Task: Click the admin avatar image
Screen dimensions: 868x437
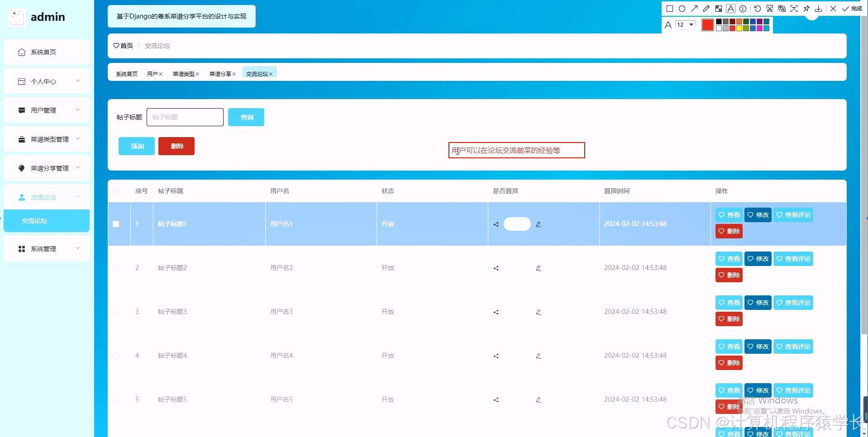Action: pyautogui.click(x=17, y=17)
